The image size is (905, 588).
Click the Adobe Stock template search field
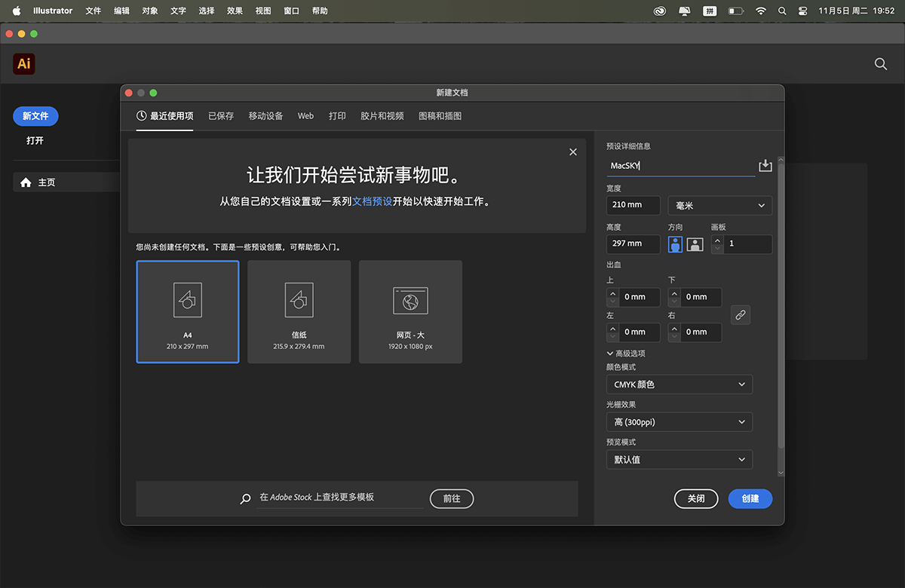[340, 498]
